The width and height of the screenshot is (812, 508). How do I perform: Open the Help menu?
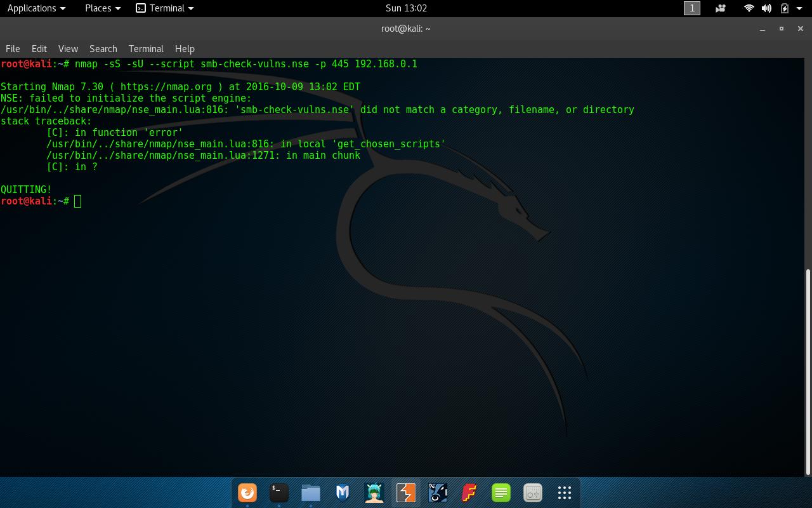(x=185, y=49)
